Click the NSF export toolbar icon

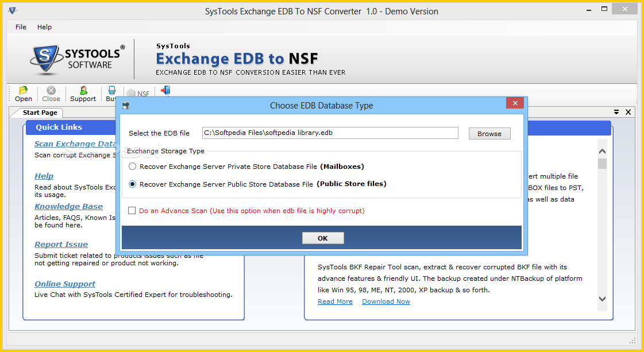pyautogui.click(x=138, y=94)
